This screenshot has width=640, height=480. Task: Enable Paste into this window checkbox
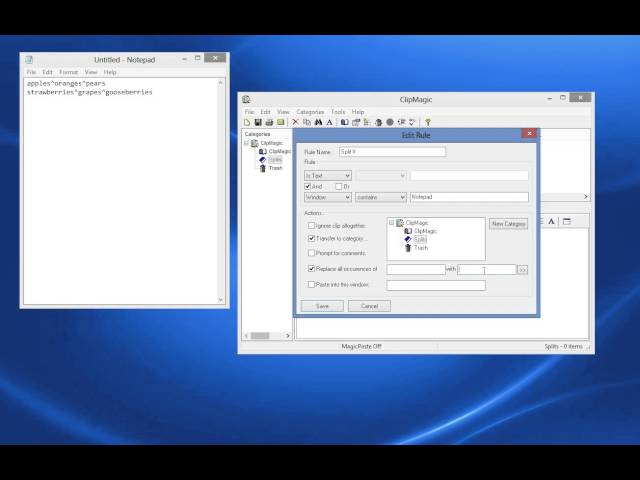[311, 284]
